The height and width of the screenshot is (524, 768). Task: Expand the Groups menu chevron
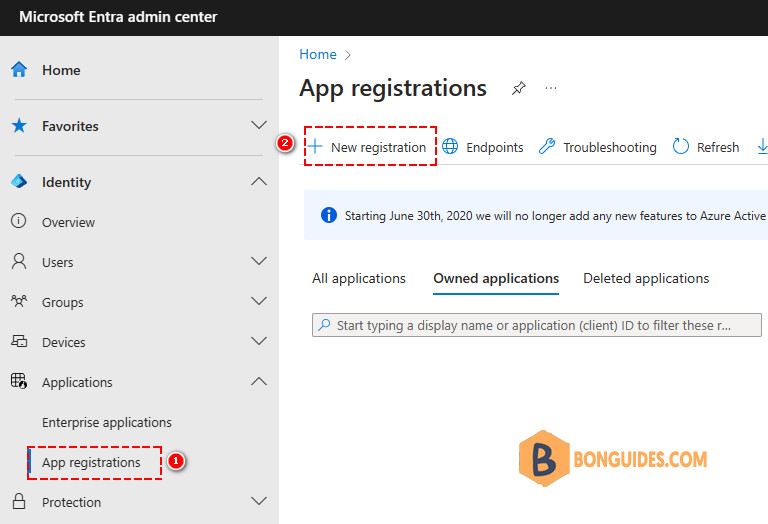[259, 301]
